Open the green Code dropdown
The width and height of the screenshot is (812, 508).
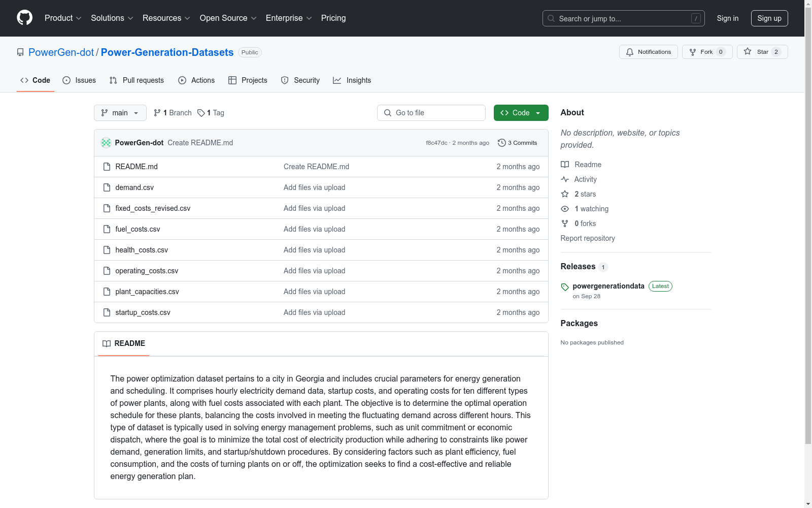[521, 113]
